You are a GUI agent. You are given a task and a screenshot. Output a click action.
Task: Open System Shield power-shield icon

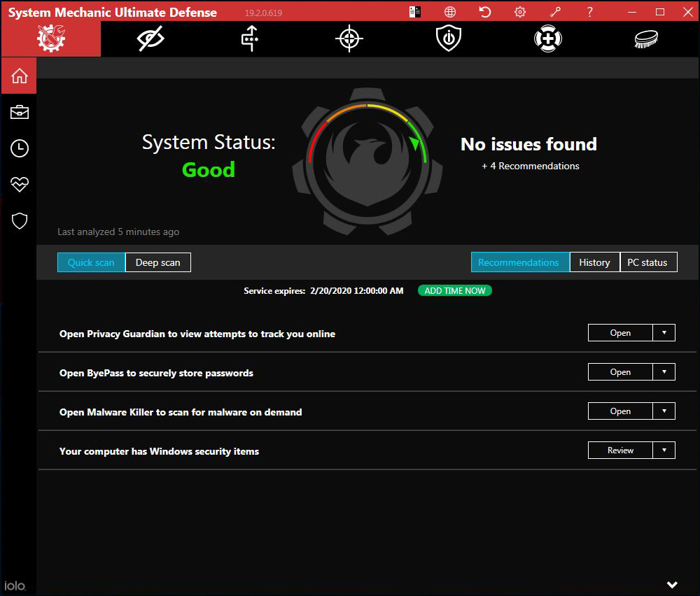point(449,38)
